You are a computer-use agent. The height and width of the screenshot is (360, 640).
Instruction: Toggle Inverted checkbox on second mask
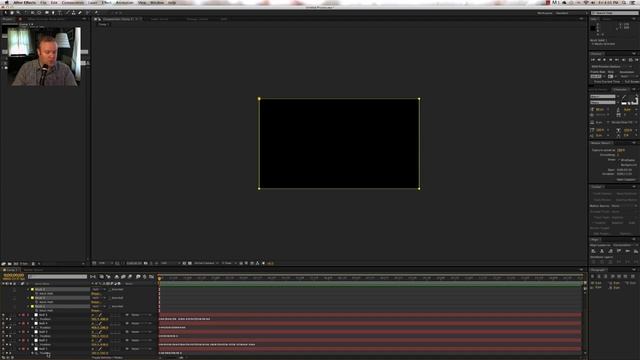click(109, 298)
